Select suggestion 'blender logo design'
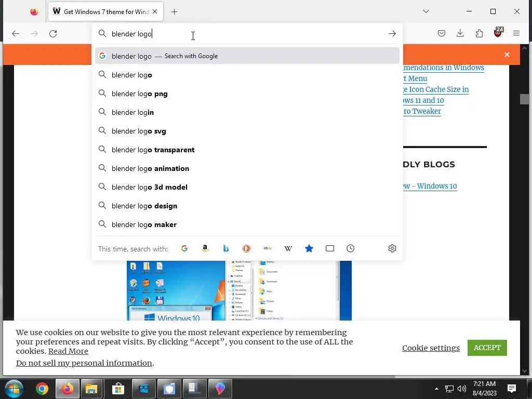The height and width of the screenshot is (399, 532). coord(247,206)
